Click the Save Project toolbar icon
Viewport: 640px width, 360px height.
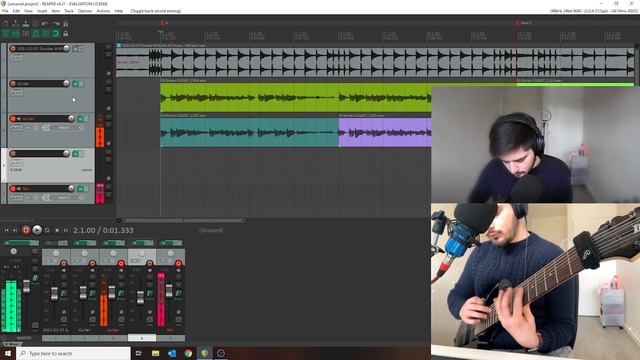click(x=25, y=24)
